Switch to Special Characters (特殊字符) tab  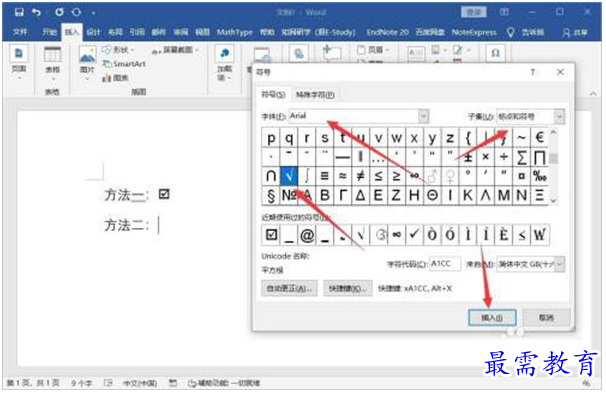tap(315, 94)
